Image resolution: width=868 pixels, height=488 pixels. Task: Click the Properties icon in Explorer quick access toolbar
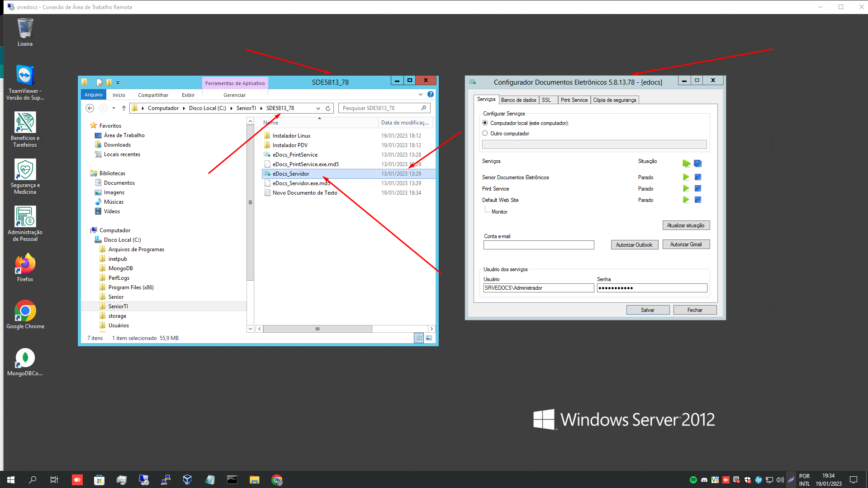point(100,82)
